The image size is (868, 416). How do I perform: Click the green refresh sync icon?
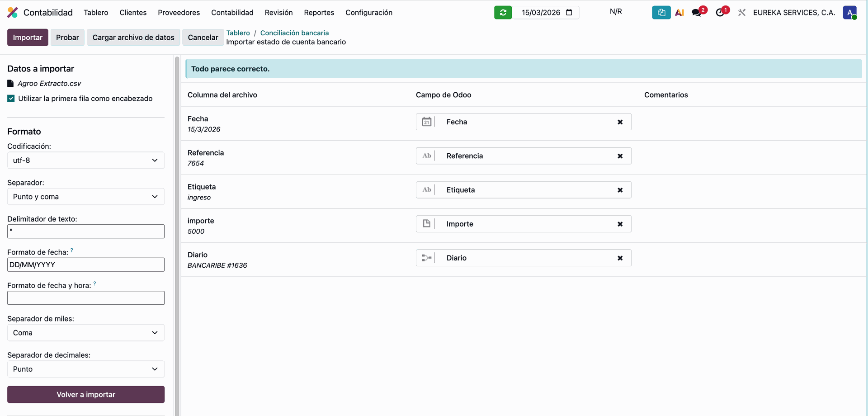pos(503,13)
